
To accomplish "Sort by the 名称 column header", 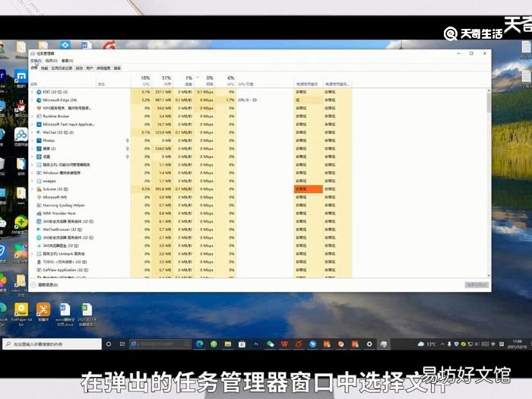I will coord(63,81).
